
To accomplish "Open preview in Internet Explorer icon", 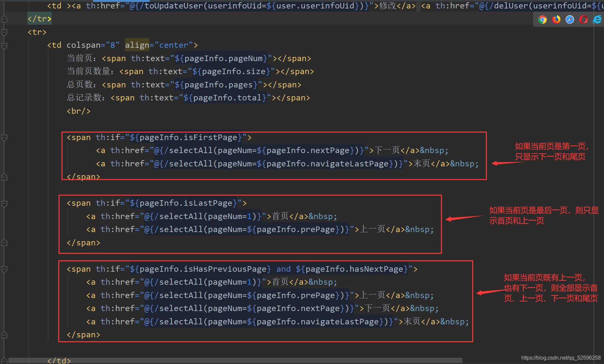I will [597, 19].
